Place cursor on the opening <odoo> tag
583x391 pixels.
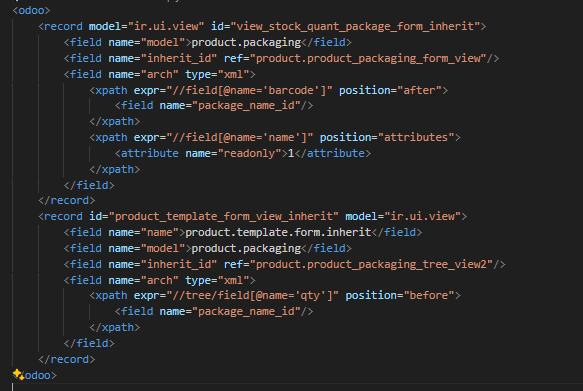(x=31, y=10)
